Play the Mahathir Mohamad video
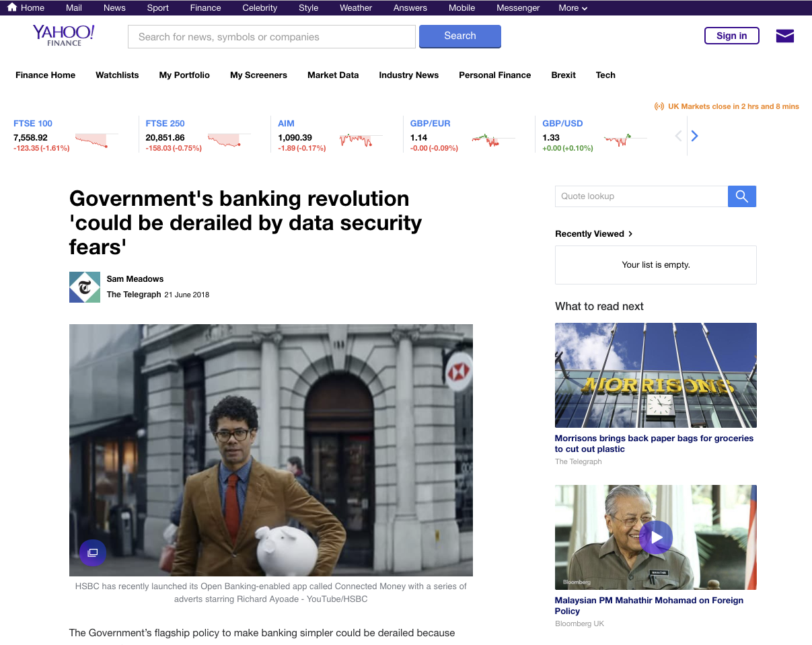The image size is (812, 645). click(656, 537)
